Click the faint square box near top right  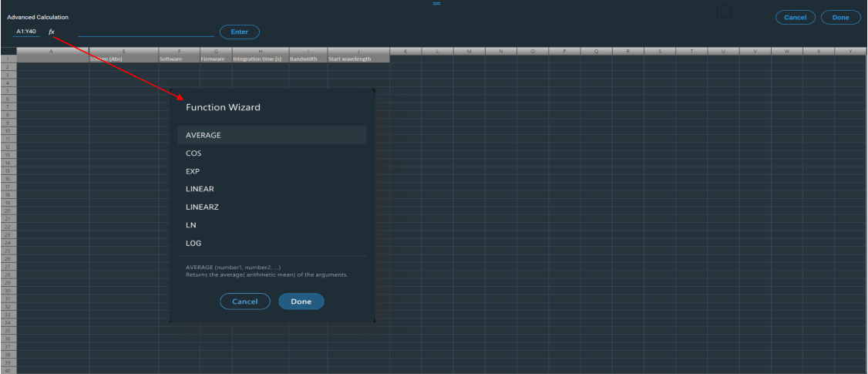click(x=723, y=12)
